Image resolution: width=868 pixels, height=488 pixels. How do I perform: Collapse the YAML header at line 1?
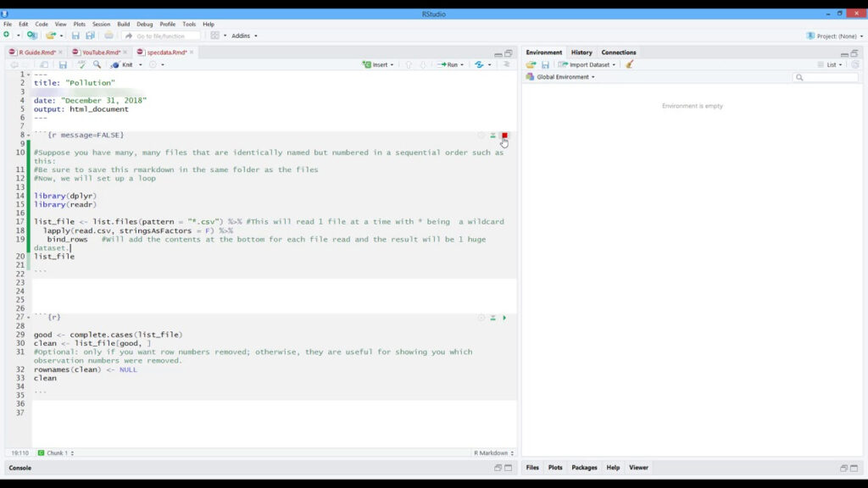[29, 75]
